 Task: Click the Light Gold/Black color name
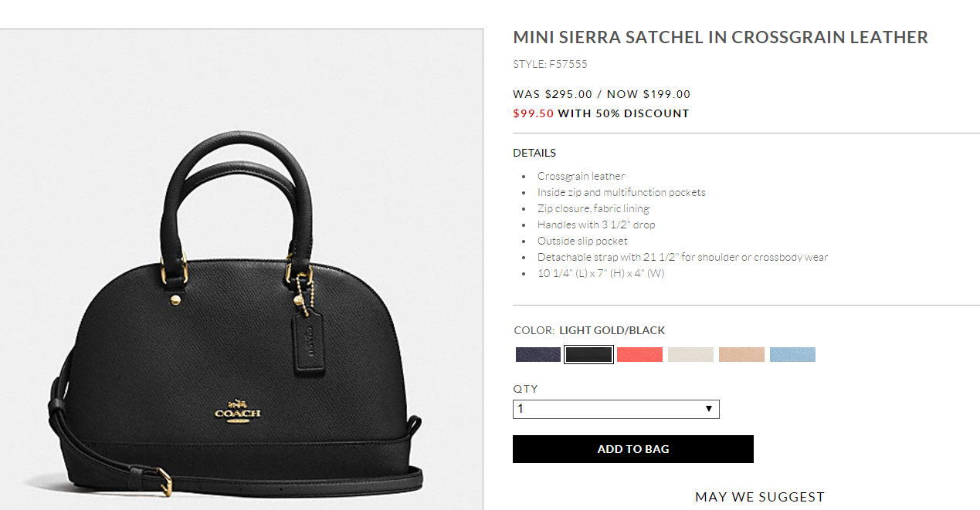click(612, 330)
